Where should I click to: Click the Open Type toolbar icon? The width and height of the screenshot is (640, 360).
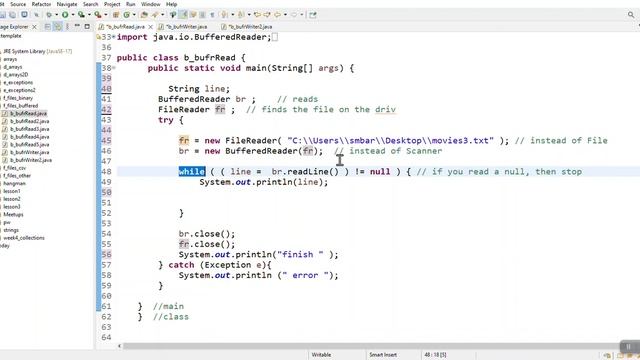[x=144, y=15]
